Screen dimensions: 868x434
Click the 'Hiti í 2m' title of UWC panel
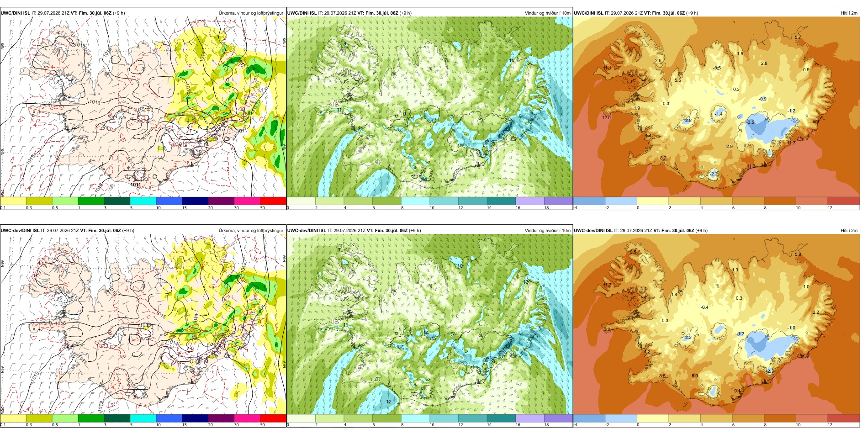coord(849,13)
